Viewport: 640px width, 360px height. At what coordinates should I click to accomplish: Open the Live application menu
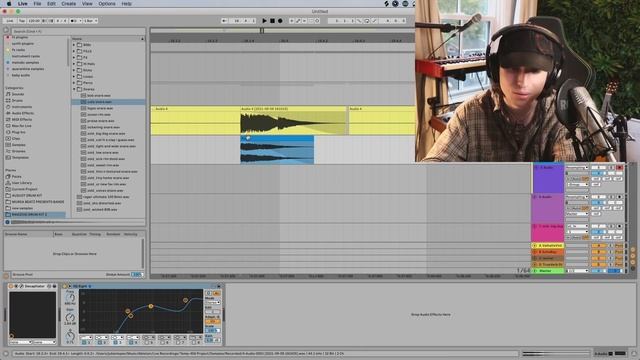[22, 4]
